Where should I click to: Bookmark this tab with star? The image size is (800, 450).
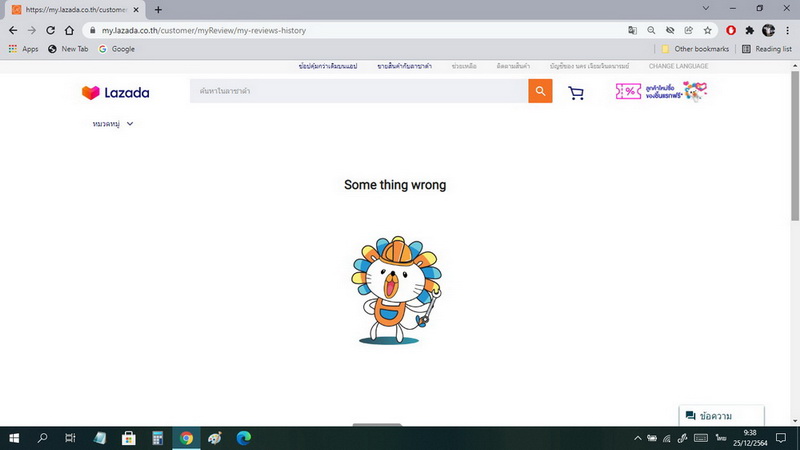[707, 31]
